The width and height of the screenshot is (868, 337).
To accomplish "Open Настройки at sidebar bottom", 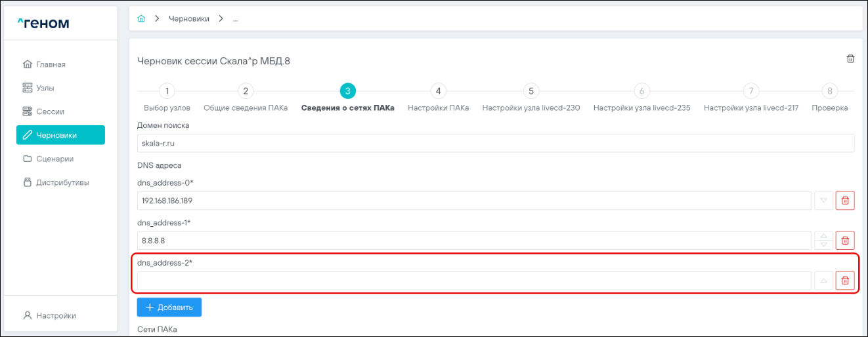I will [x=56, y=315].
